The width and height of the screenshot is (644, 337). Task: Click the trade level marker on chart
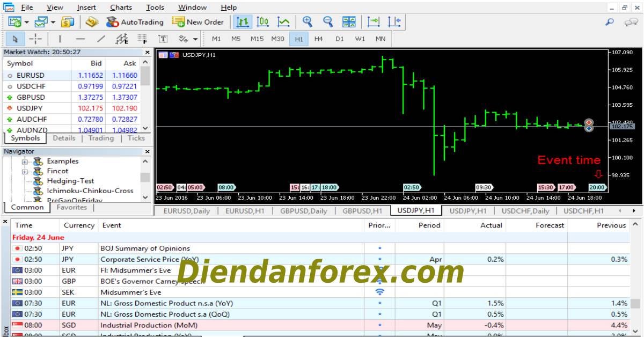click(x=589, y=126)
